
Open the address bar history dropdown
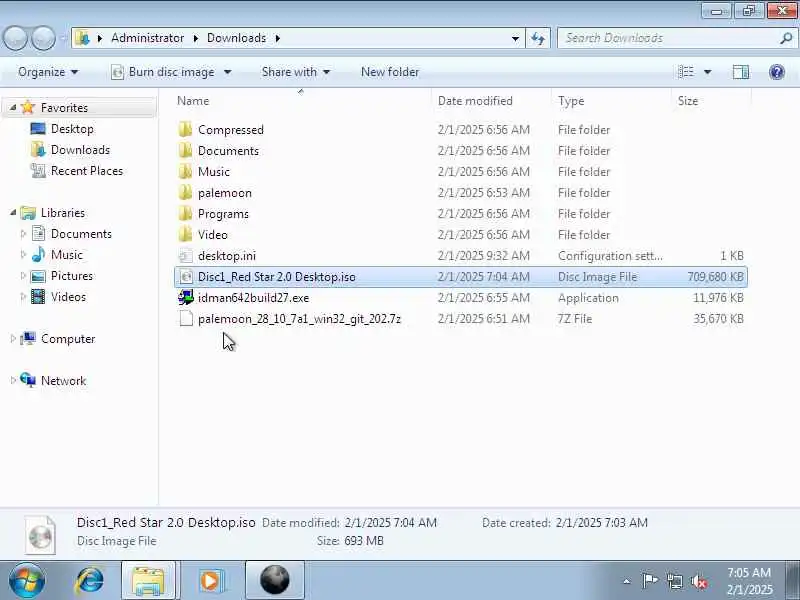coord(515,38)
